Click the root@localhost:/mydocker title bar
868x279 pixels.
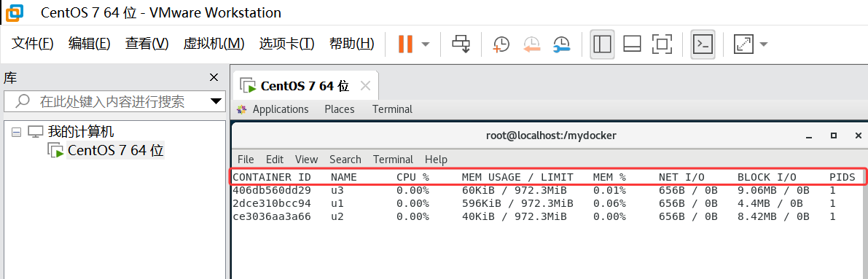click(551, 135)
